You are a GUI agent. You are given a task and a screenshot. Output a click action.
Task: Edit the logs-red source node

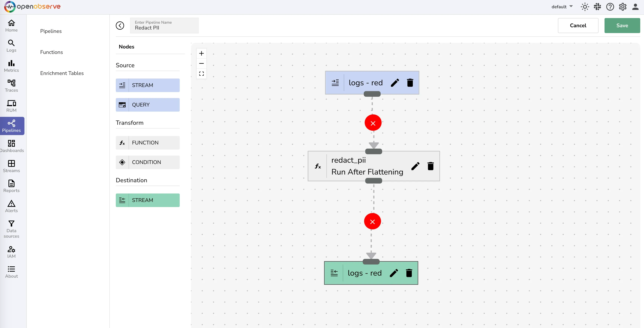395,82
